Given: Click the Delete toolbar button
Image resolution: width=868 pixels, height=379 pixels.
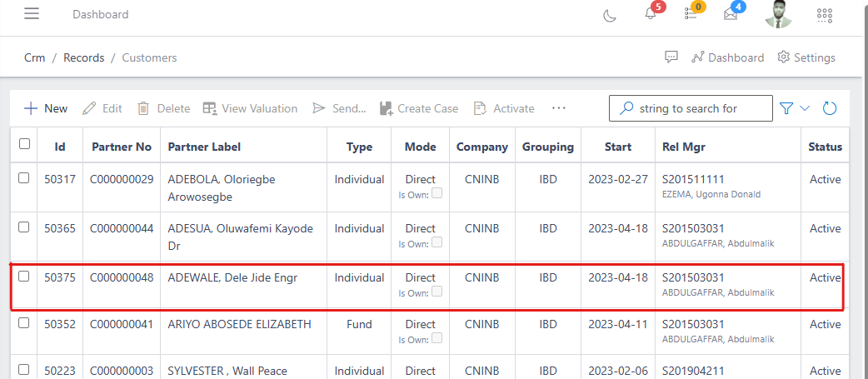Looking at the screenshot, I should point(164,108).
